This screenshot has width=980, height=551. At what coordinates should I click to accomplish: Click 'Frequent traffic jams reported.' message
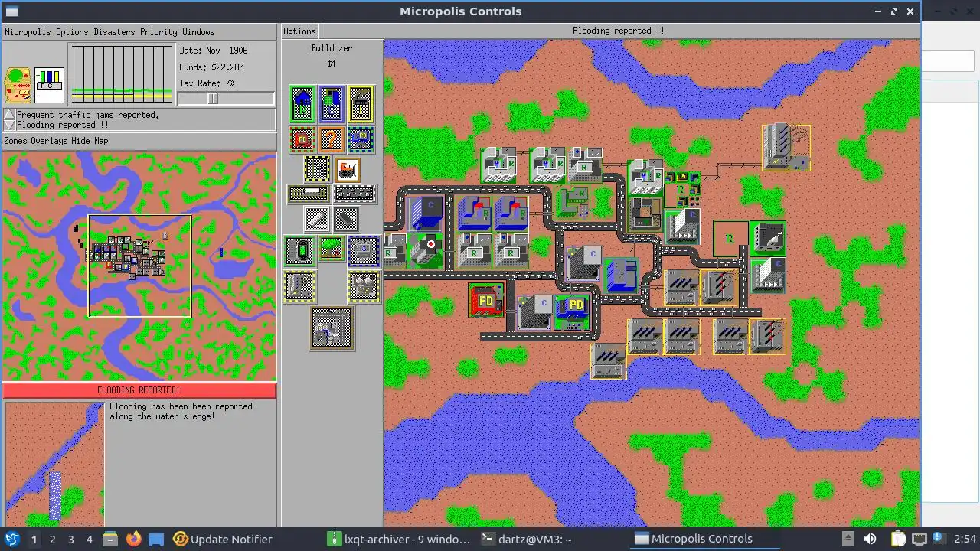88,115
